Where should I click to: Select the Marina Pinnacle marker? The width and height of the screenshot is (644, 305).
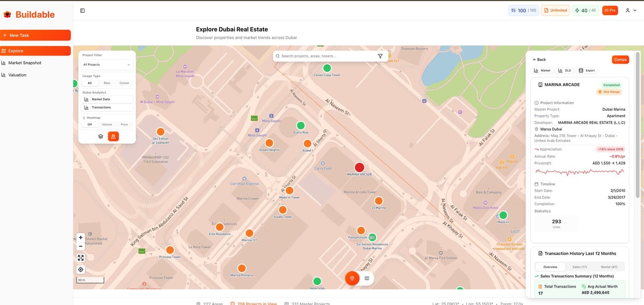[x=242, y=268]
